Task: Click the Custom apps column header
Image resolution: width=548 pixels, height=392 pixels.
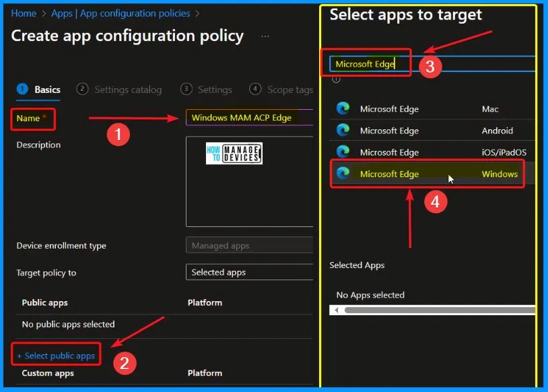Action: 48,373
